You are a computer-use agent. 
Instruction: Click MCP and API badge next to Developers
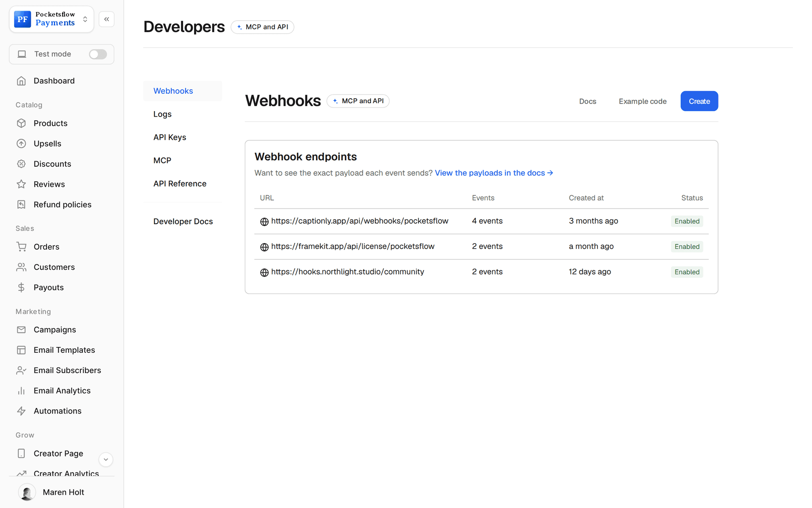(262, 27)
